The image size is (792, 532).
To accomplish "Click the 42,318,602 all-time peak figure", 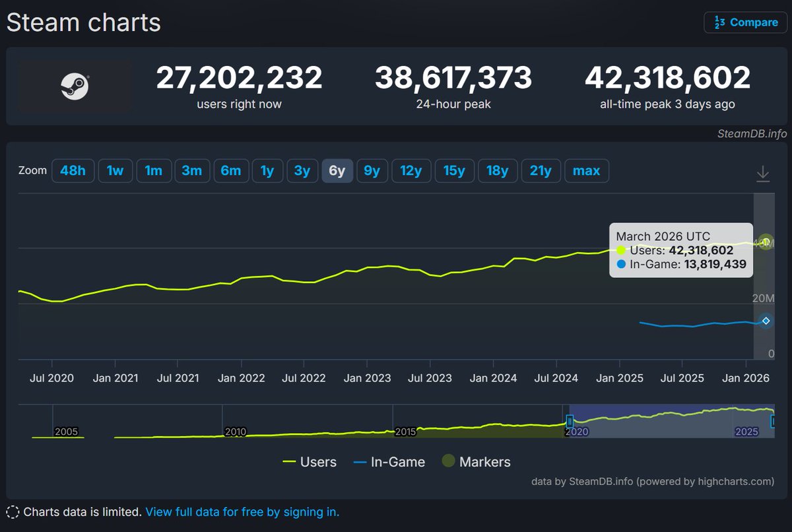I will (x=668, y=78).
